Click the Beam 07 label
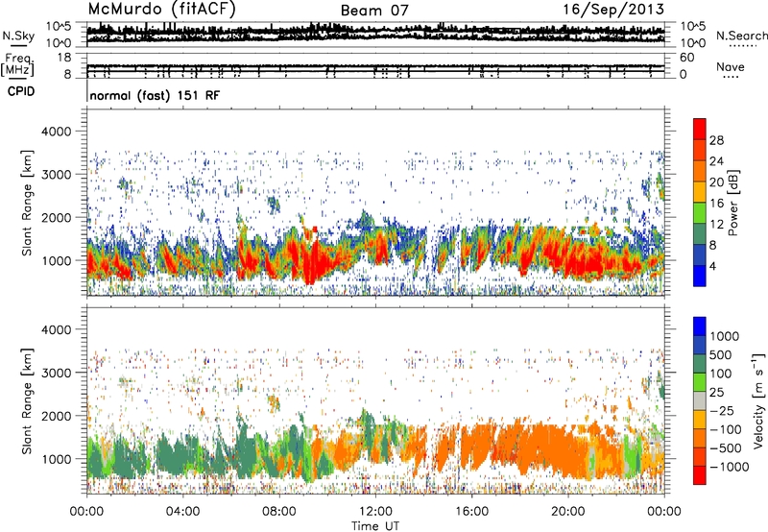This screenshot has width=768, height=532. (374, 11)
